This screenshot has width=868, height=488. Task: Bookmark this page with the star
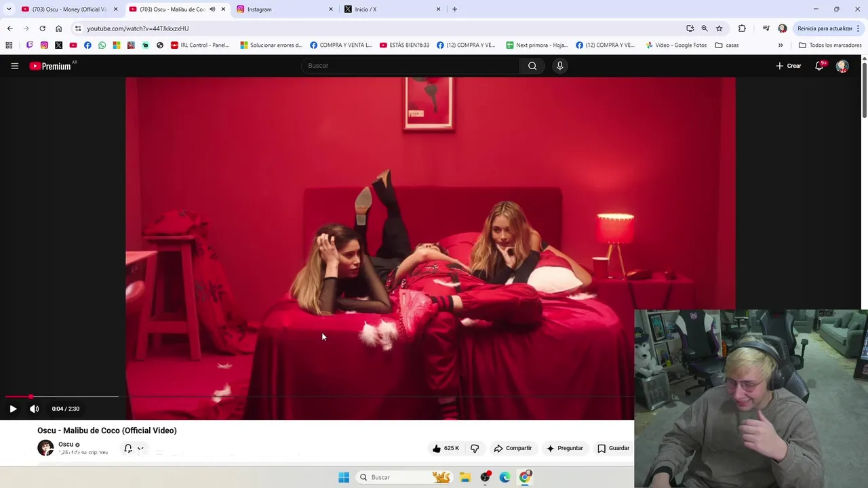pos(719,28)
